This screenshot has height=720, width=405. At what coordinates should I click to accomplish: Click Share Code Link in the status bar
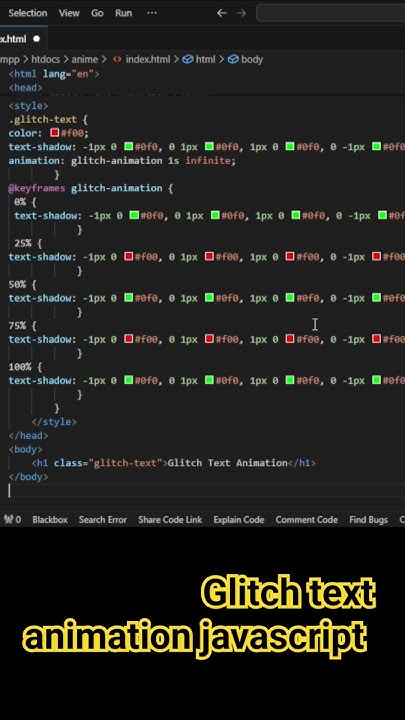point(170,520)
